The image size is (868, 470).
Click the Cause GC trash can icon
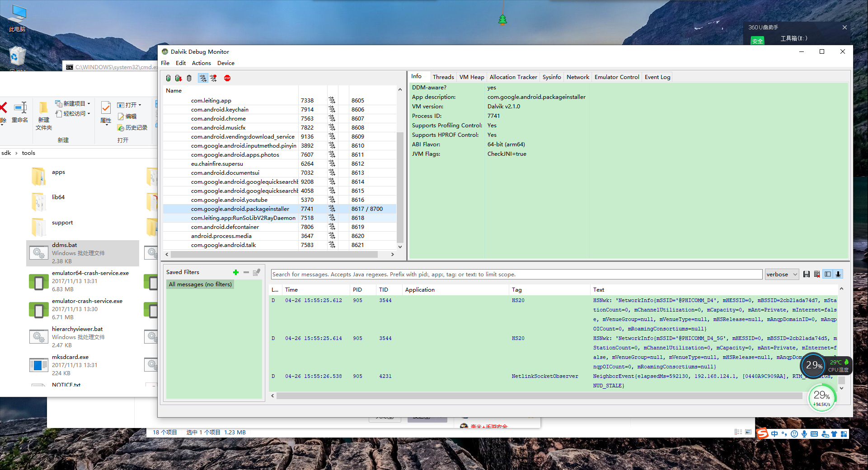pos(189,78)
